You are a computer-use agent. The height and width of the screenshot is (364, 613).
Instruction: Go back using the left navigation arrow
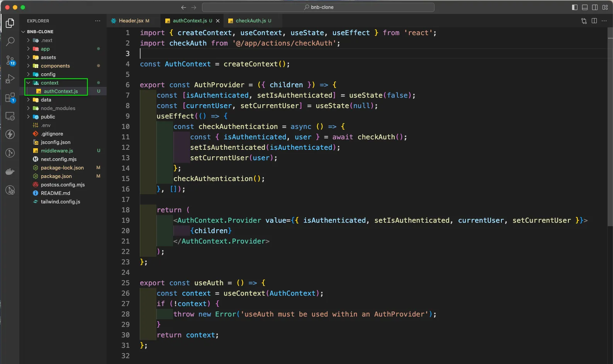pyautogui.click(x=183, y=7)
